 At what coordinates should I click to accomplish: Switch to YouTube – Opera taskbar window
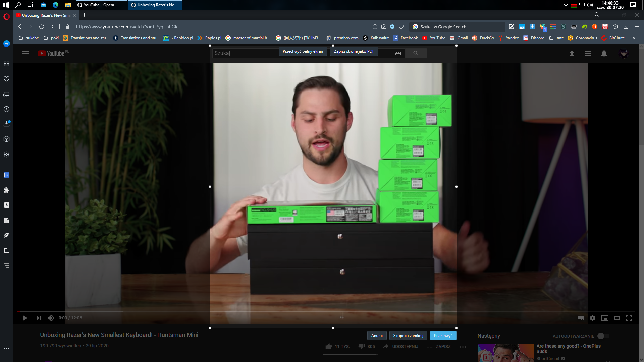(101, 5)
